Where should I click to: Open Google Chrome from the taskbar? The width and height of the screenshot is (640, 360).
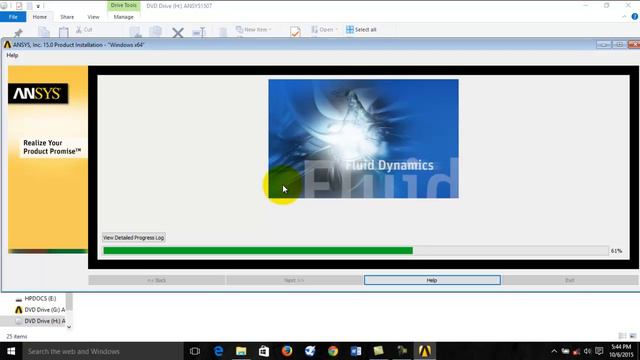333,351
